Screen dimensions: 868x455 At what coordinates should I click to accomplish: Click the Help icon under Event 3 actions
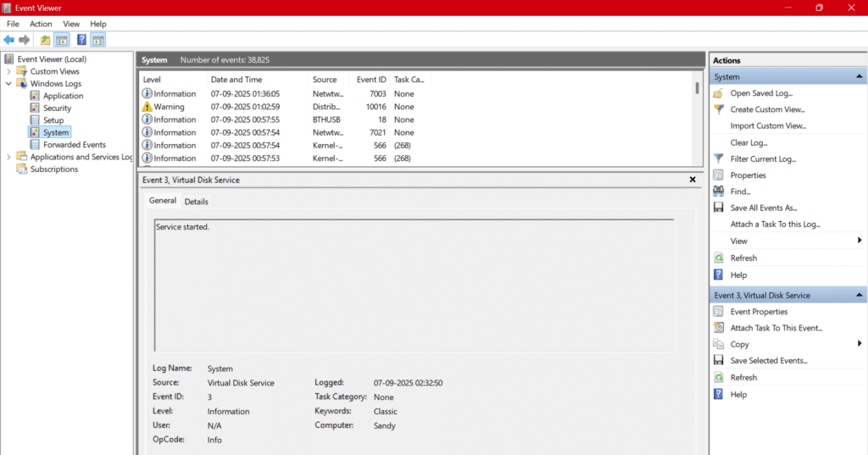[719, 394]
